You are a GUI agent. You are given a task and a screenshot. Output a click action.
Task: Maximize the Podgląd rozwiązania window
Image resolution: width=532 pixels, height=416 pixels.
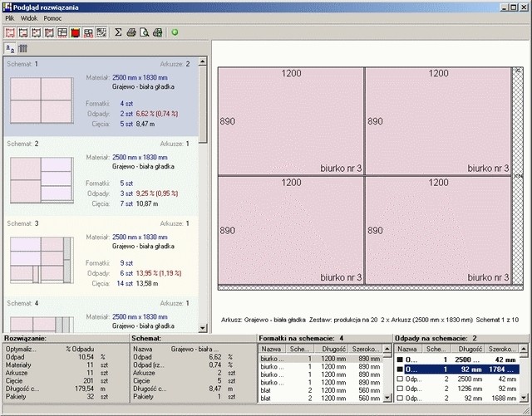click(x=514, y=7)
